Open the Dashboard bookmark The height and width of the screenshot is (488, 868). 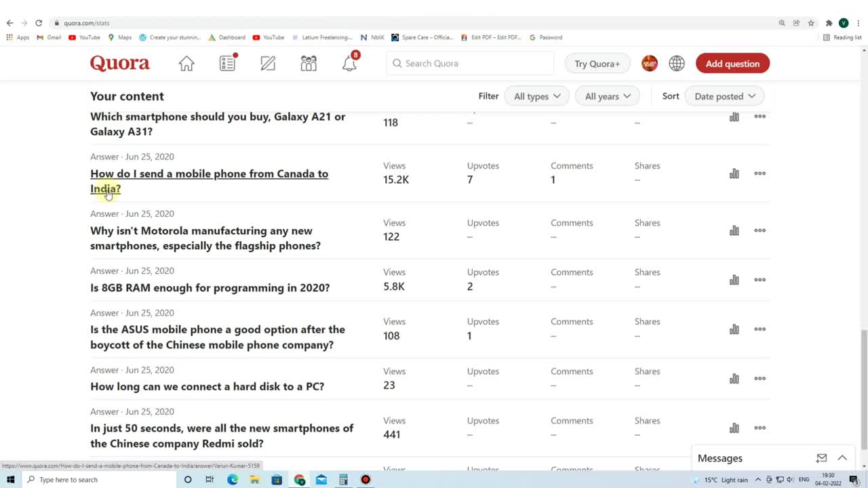point(227,37)
